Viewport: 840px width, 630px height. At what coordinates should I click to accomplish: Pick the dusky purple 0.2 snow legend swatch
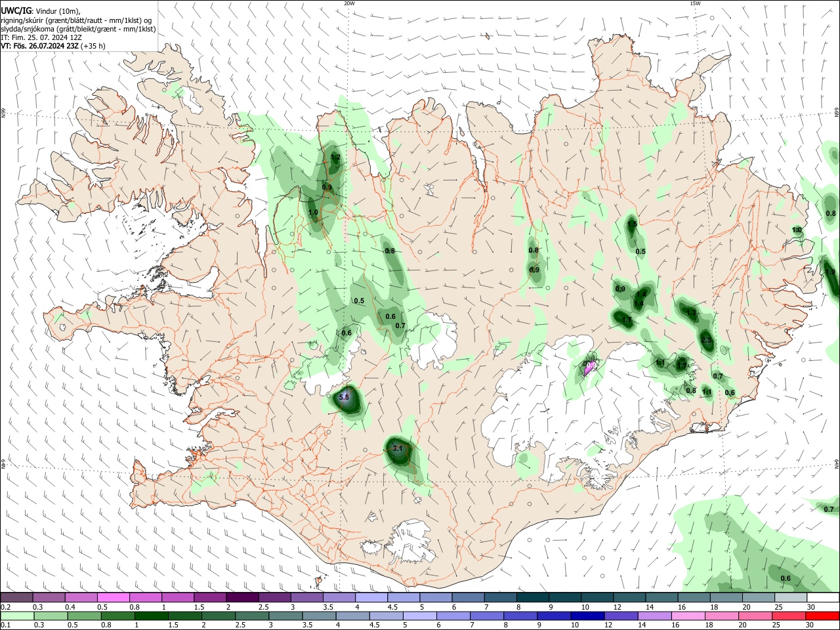[16, 598]
